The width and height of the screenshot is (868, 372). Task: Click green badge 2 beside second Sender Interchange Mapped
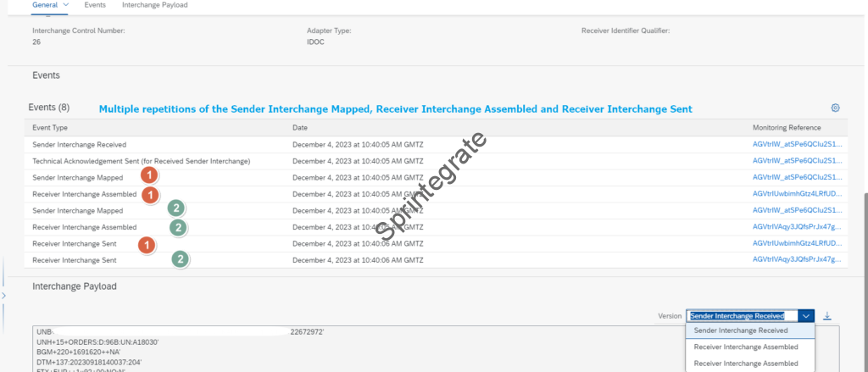pyautogui.click(x=174, y=208)
